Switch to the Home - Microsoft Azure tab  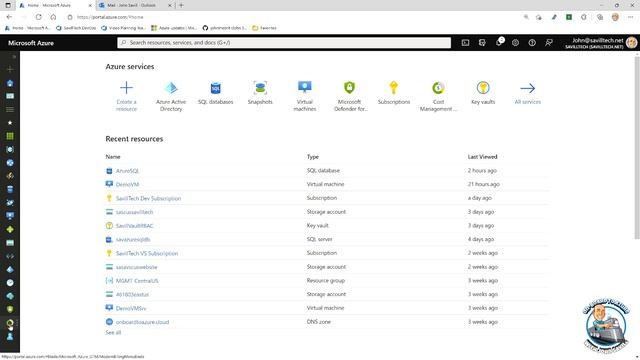(x=55, y=5)
